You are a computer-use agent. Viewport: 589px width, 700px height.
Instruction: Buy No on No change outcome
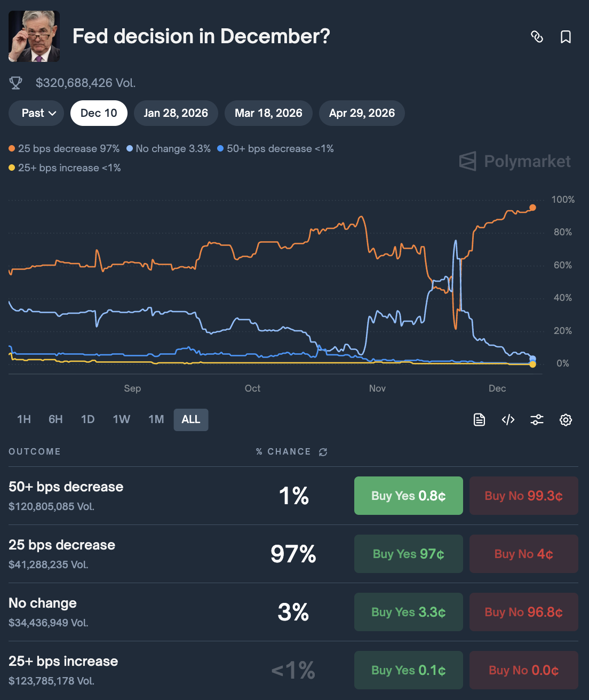point(523,612)
